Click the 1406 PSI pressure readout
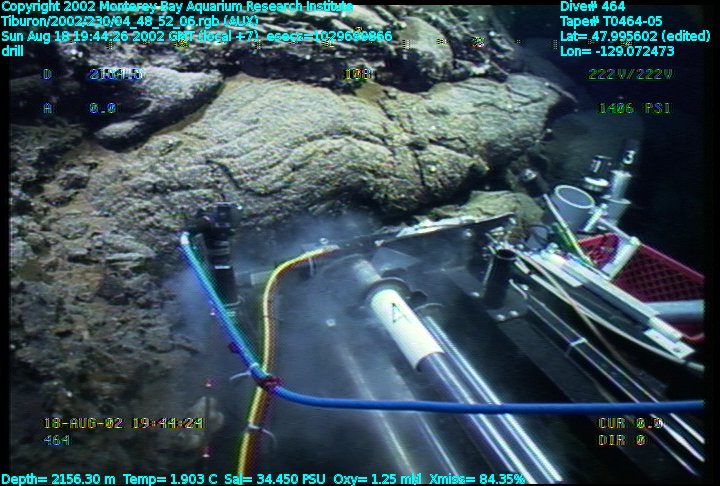The width and height of the screenshot is (720, 486). tap(634, 108)
